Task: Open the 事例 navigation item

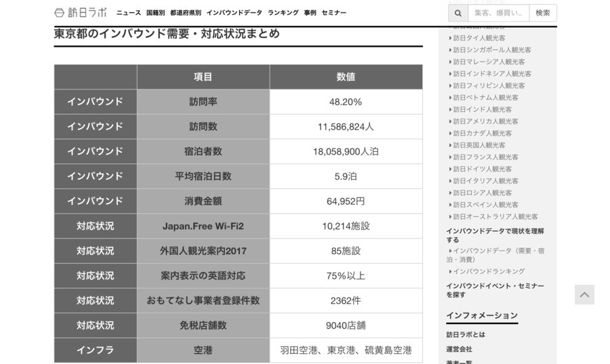Action: pyautogui.click(x=310, y=13)
